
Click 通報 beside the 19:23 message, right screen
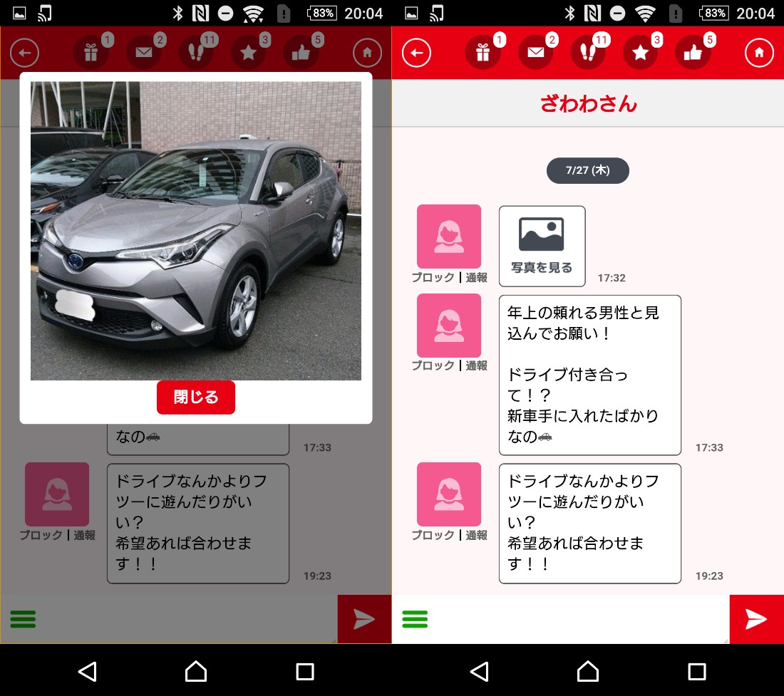point(477,535)
